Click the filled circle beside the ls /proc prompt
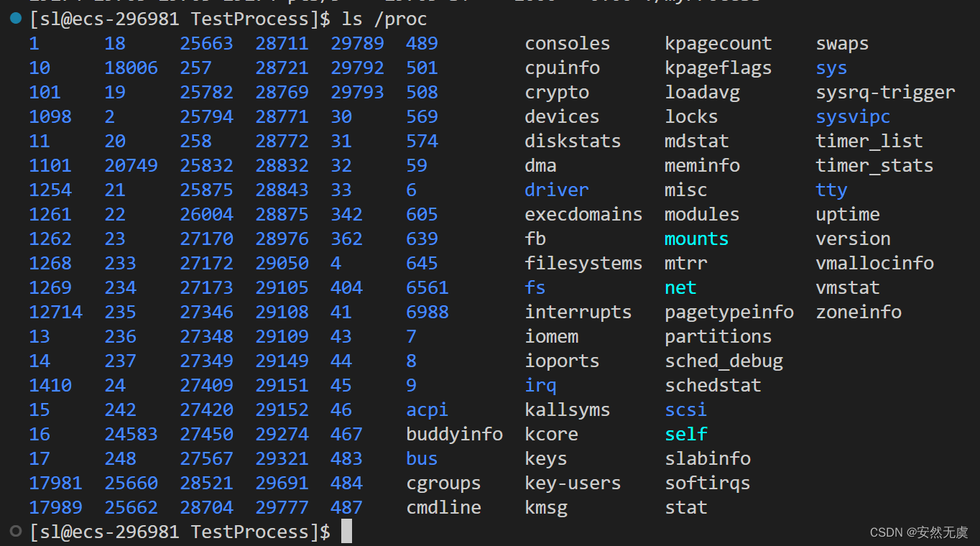 16,19
